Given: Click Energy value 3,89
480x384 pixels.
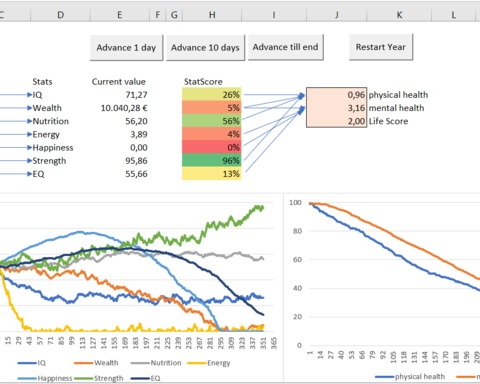Looking at the screenshot, I should (139, 134).
